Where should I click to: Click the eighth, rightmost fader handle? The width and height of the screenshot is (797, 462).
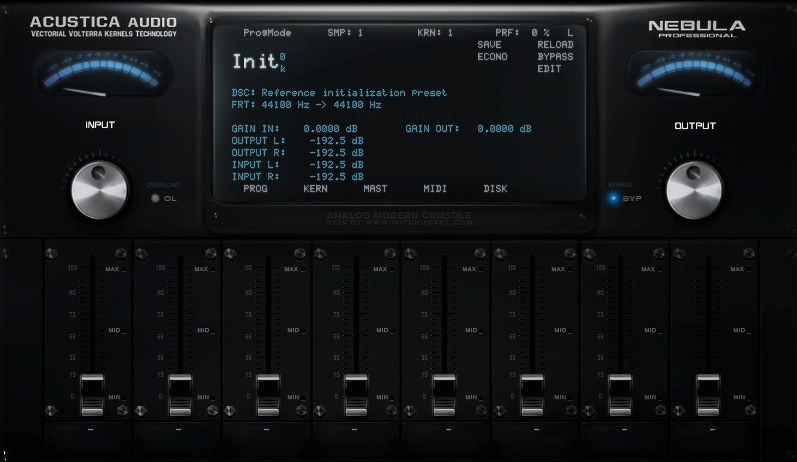(x=708, y=395)
